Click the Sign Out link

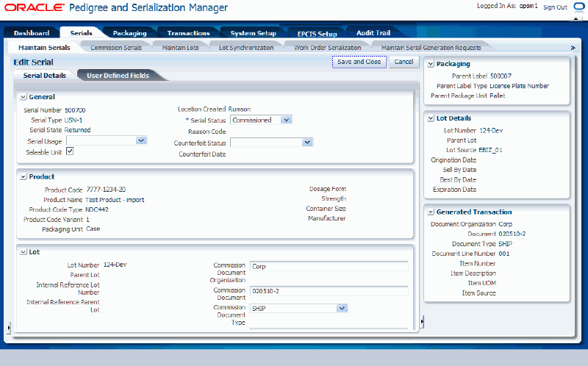click(555, 7)
